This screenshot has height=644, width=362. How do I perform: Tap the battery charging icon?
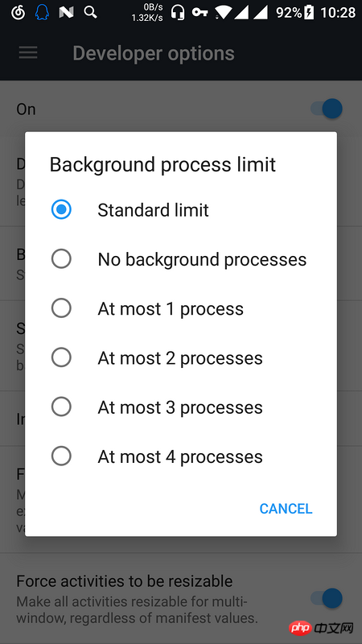point(309,13)
